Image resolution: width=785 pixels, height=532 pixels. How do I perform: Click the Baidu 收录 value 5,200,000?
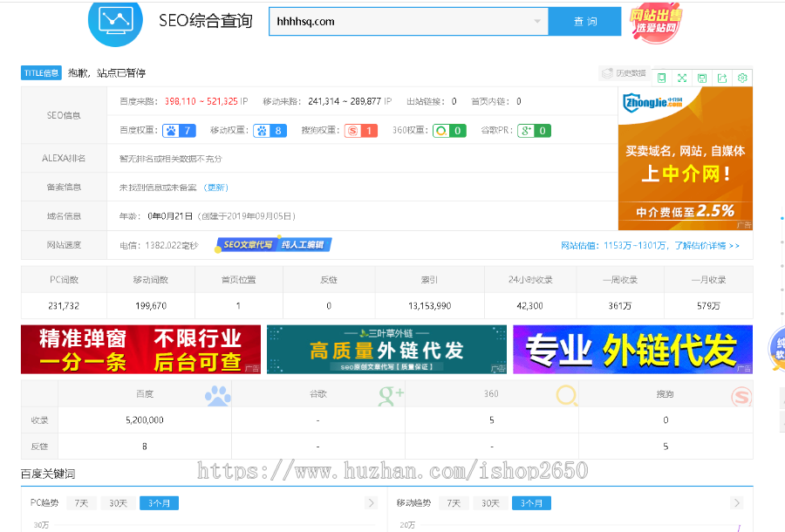[x=145, y=420]
